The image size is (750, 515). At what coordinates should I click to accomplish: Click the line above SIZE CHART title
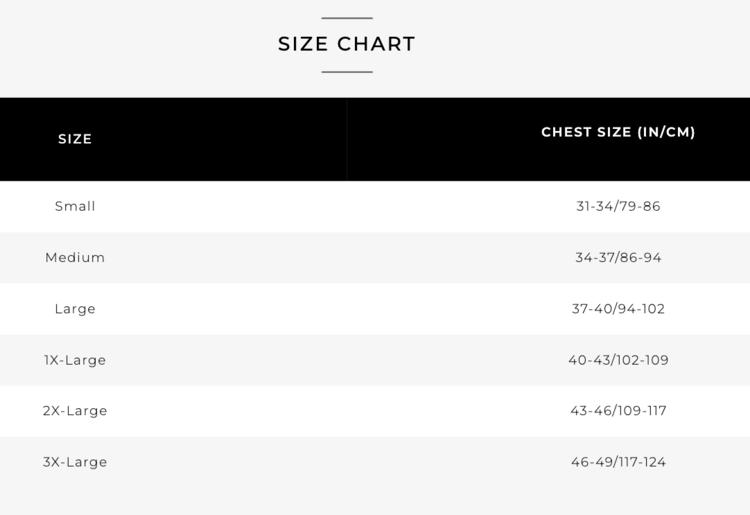(x=346, y=18)
